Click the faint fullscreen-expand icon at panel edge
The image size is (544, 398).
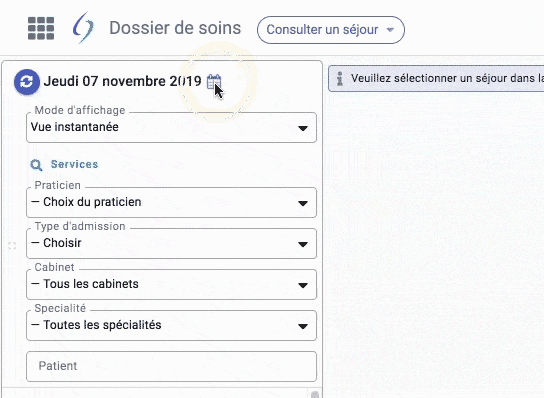12,246
